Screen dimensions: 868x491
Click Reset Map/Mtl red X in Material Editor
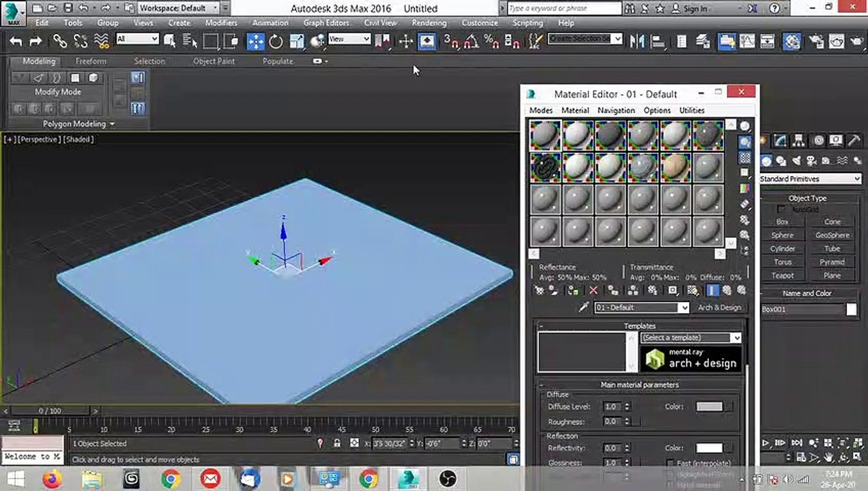[593, 291]
